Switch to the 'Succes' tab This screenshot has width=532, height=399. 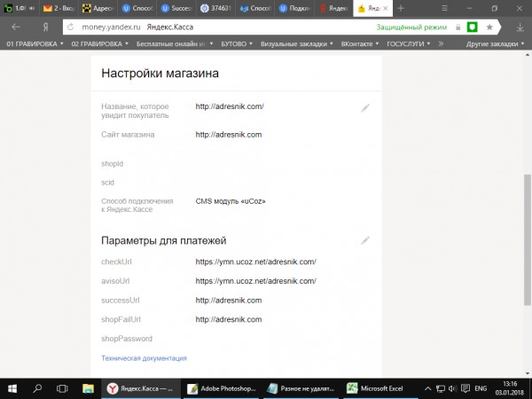click(176, 9)
